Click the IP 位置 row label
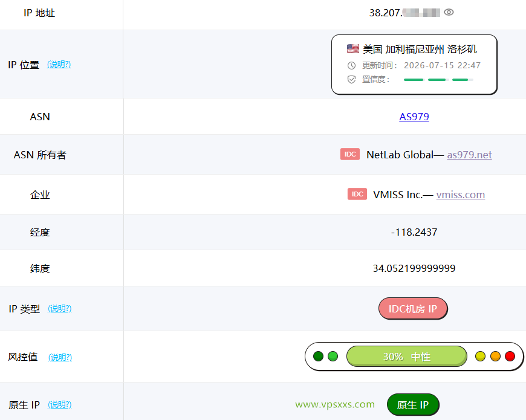Screen dimensions: 526x420 pyautogui.click(x=24, y=65)
